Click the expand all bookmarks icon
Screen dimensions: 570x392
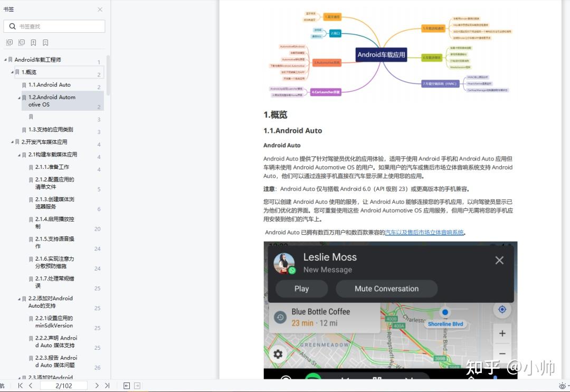[x=9, y=42]
